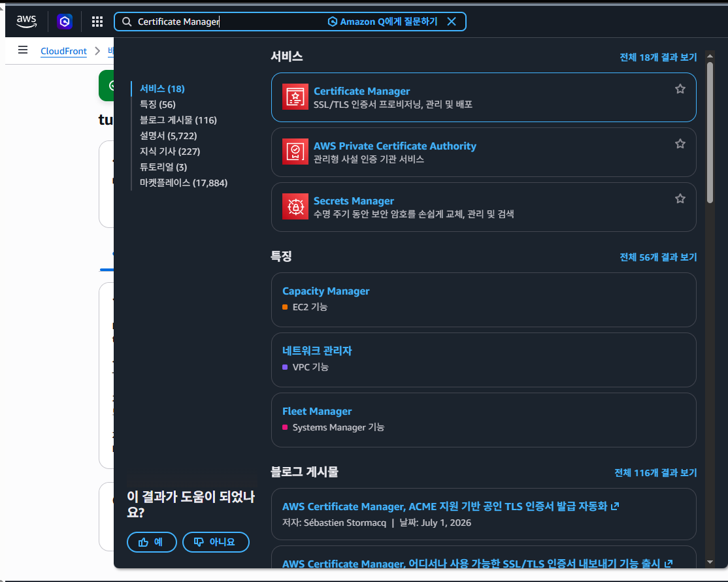Select 지식 기사 (227) filter category
Screen dimensions: 728x582
(x=170, y=152)
